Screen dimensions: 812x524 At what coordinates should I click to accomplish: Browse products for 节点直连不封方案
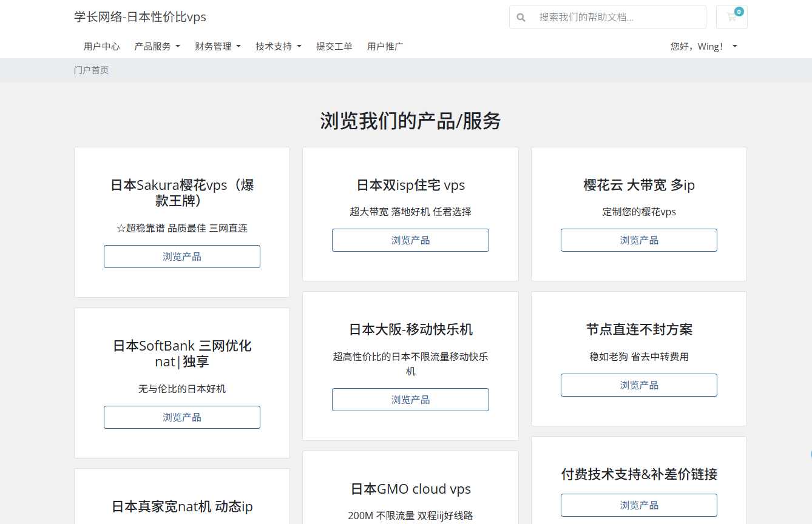(x=638, y=385)
